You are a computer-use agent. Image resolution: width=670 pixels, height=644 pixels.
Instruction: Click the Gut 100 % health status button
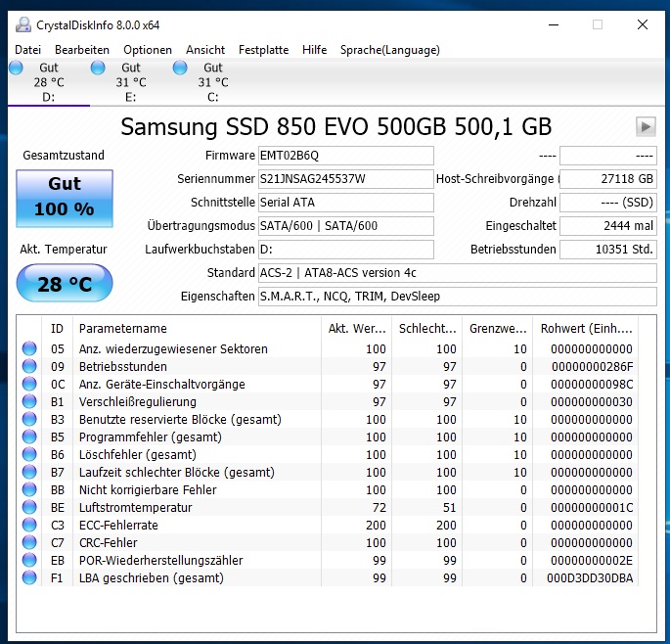(65, 199)
